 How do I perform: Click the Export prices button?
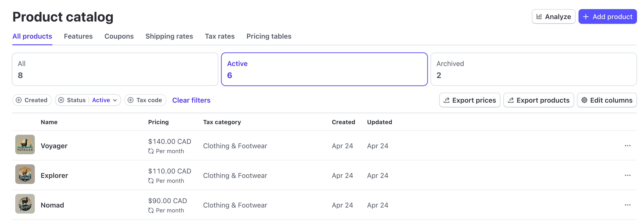click(x=469, y=100)
